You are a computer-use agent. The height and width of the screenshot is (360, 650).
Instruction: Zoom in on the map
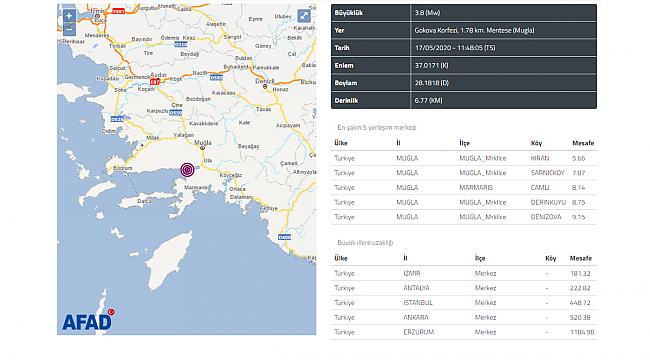pyautogui.click(x=69, y=16)
